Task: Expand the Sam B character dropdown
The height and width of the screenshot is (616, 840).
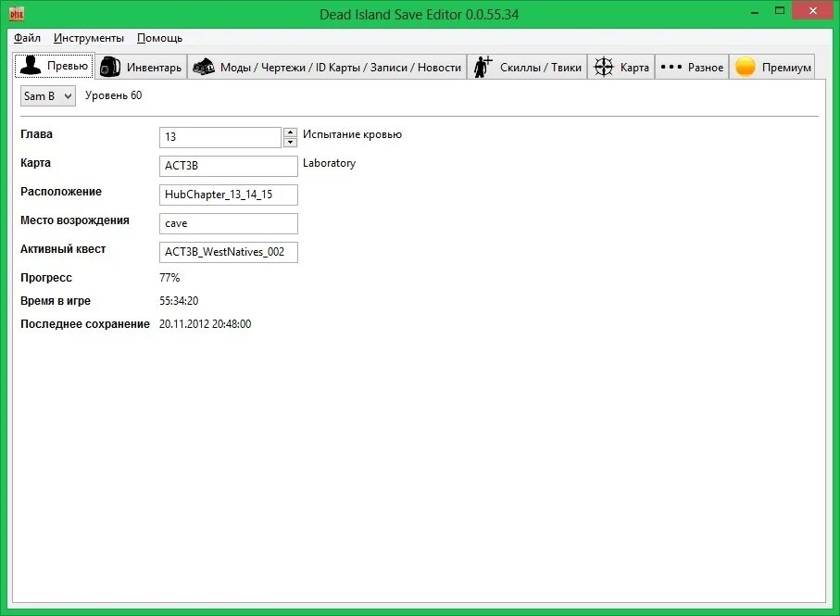Action: 47,96
